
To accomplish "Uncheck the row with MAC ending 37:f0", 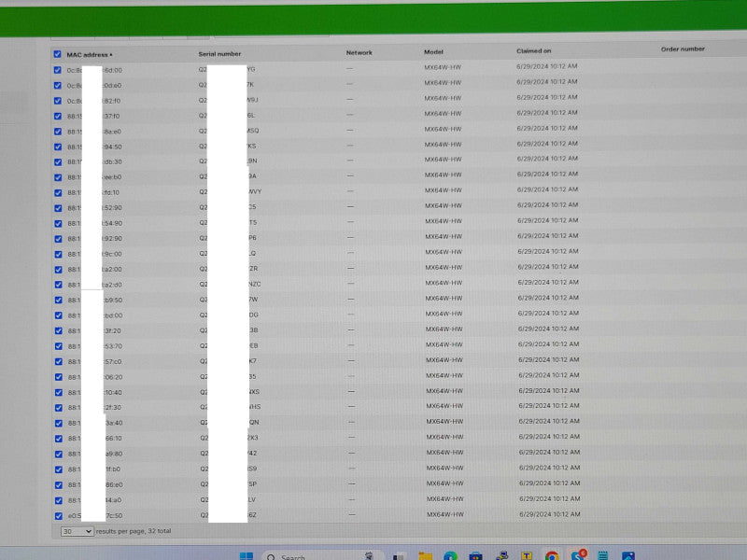I will click(58, 116).
